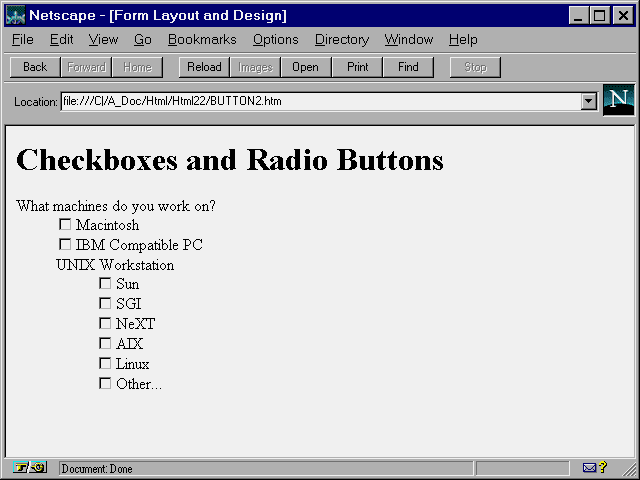Click the Print toolbar button

[x=357, y=67]
